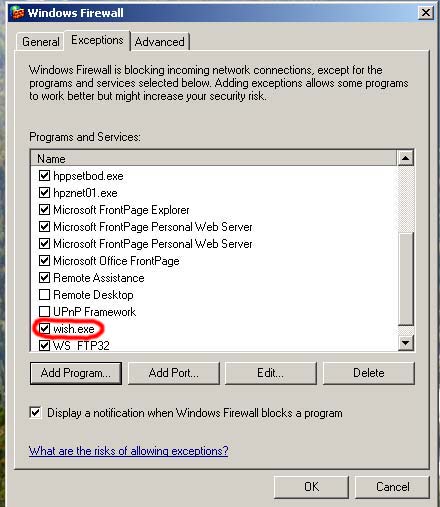The image size is (440, 507).
Task: Click Delete to remove an exception
Action: [x=369, y=373]
